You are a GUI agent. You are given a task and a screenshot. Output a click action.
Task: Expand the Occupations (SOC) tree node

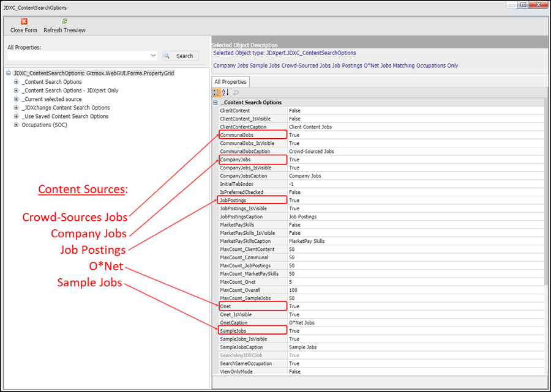pyautogui.click(x=16, y=125)
